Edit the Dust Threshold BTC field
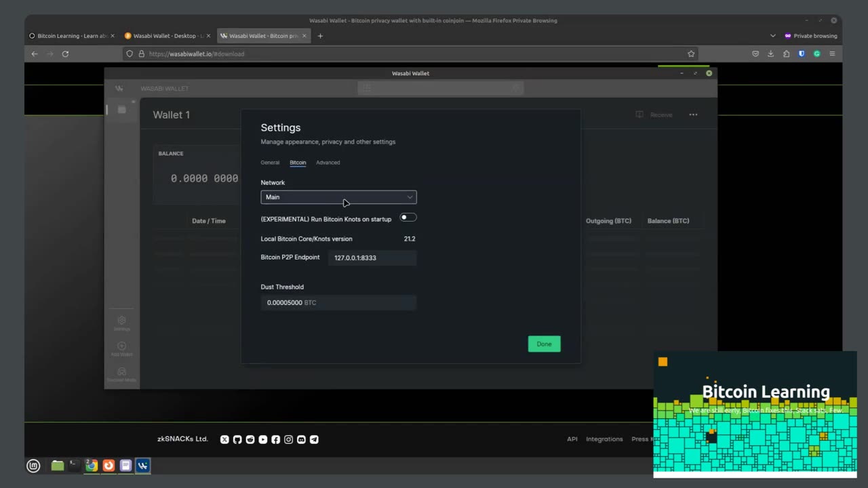 click(x=338, y=302)
